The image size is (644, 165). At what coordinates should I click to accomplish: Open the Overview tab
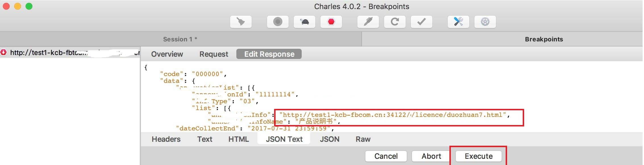pyautogui.click(x=167, y=54)
